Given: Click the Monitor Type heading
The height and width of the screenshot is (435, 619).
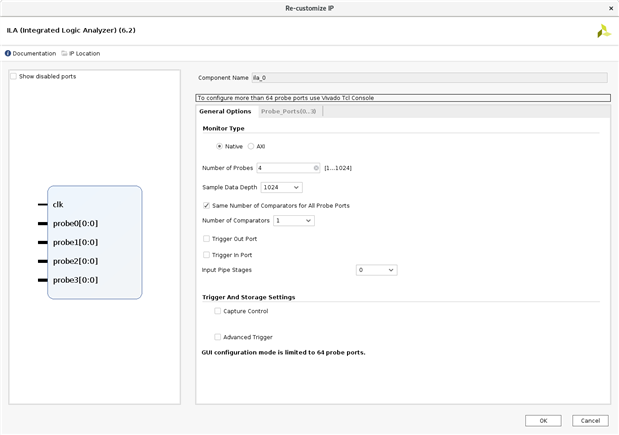Looking at the screenshot, I should tap(223, 129).
